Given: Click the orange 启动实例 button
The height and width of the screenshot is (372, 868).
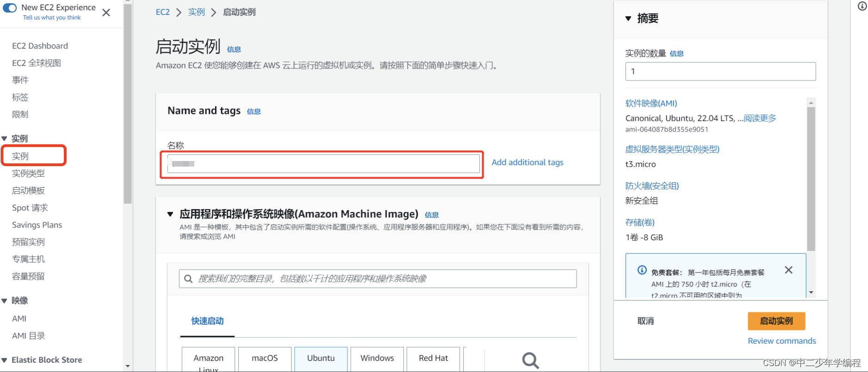Looking at the screenshot, I should [776, 321].
